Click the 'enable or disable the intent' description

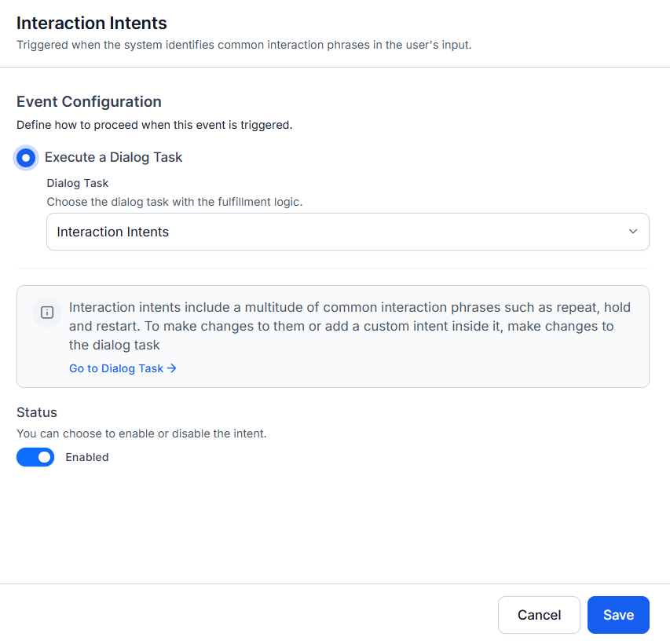point(141,433)
